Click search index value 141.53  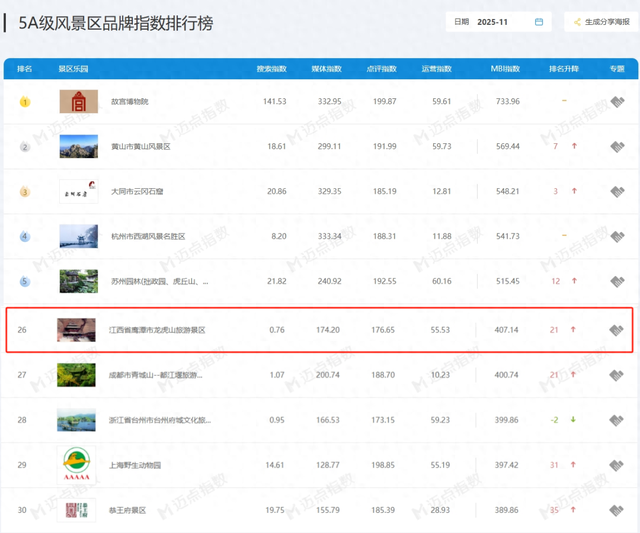(275, 101)
